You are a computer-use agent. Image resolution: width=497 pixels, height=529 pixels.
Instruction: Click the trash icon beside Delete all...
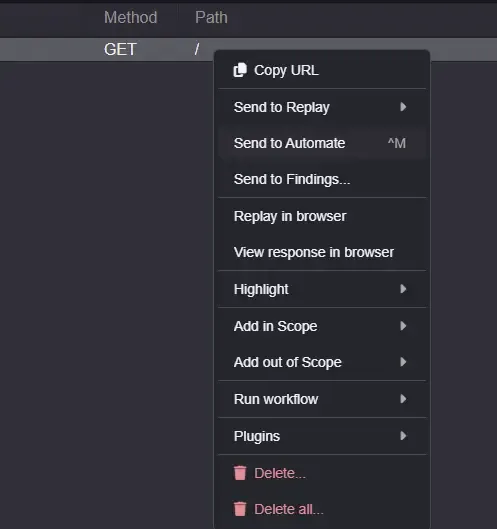(x=240, y=509)
